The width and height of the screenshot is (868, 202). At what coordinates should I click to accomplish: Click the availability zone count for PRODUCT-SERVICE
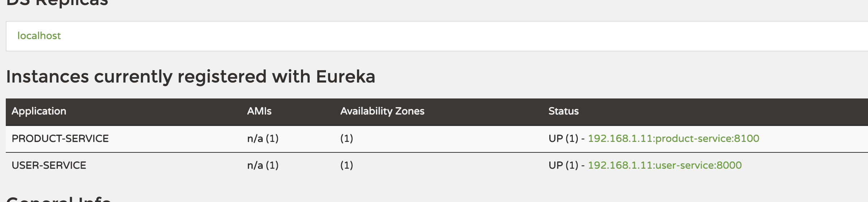pyautogui.click(x=347, y=138)
